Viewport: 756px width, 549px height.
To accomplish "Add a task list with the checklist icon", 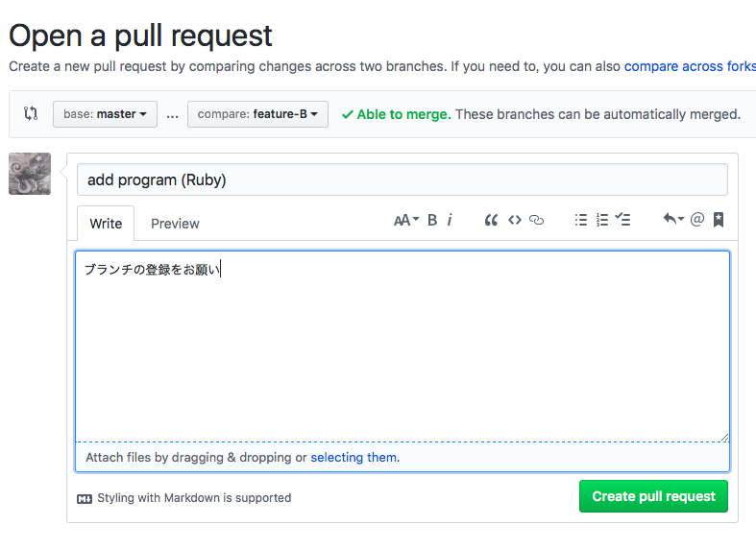I will click(x=623, y=220).
